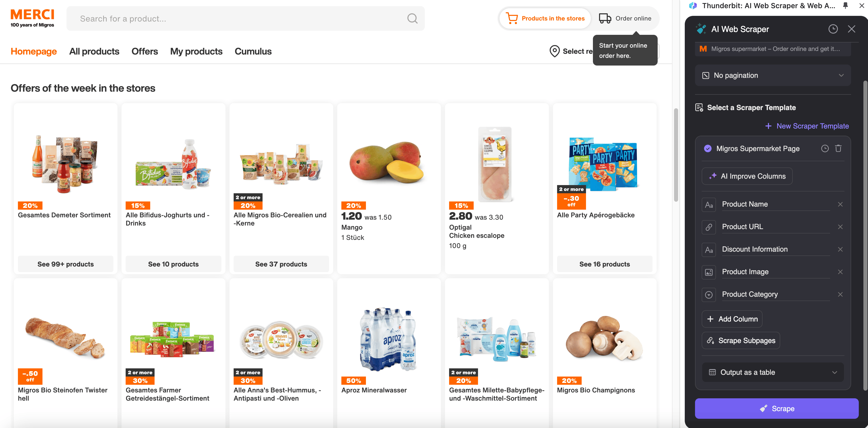This screenshot has width=868, height=428.
Task: Select the Migros Supermarket Page template radio
Action: click(708, 149)
